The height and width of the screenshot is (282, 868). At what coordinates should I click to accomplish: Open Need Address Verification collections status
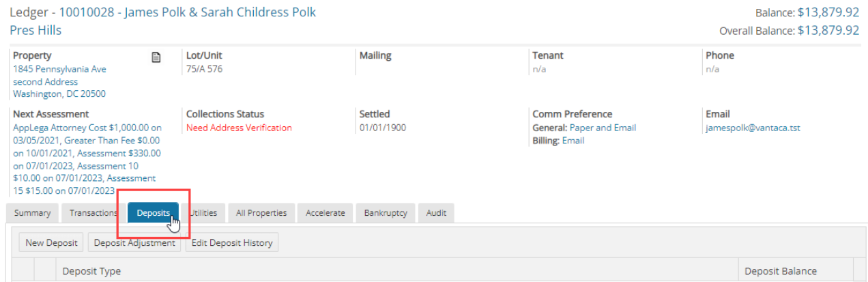pyautogui.click(x=239, y=128)
